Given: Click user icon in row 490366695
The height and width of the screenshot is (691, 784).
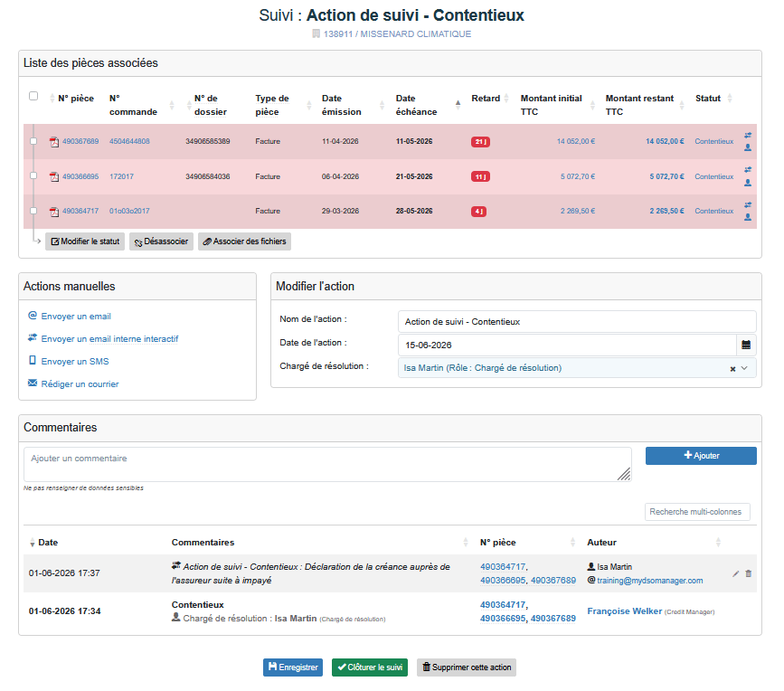Looking at the screenshot, I should [x=748, y=183].
